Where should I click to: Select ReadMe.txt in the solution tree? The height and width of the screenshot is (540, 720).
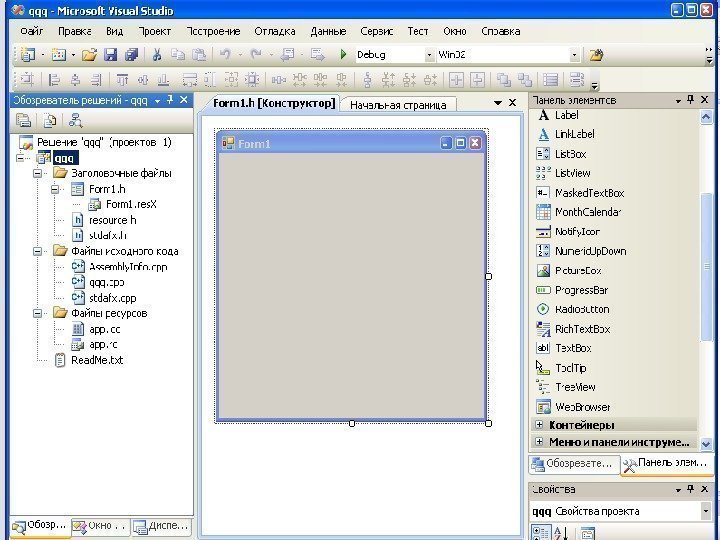(97, 360)
